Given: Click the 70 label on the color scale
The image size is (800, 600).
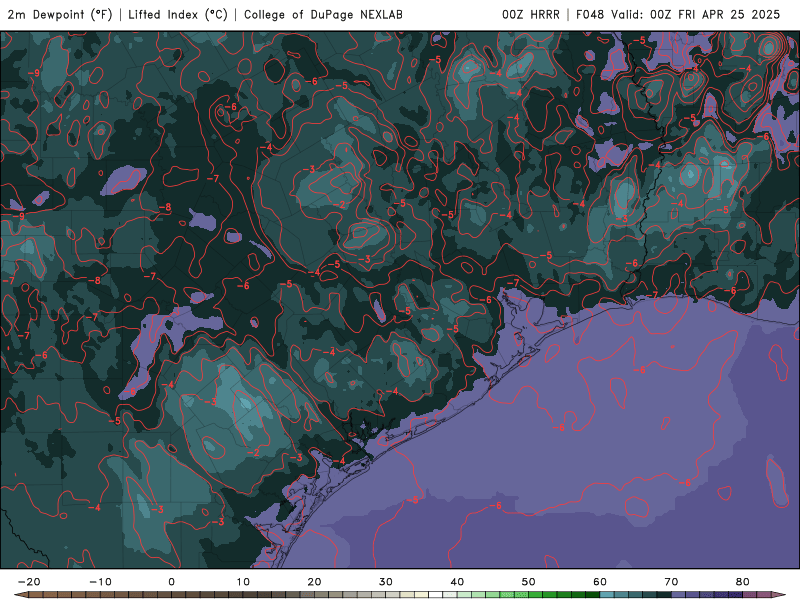Looking at the screenshot, I should click(671, 582).
